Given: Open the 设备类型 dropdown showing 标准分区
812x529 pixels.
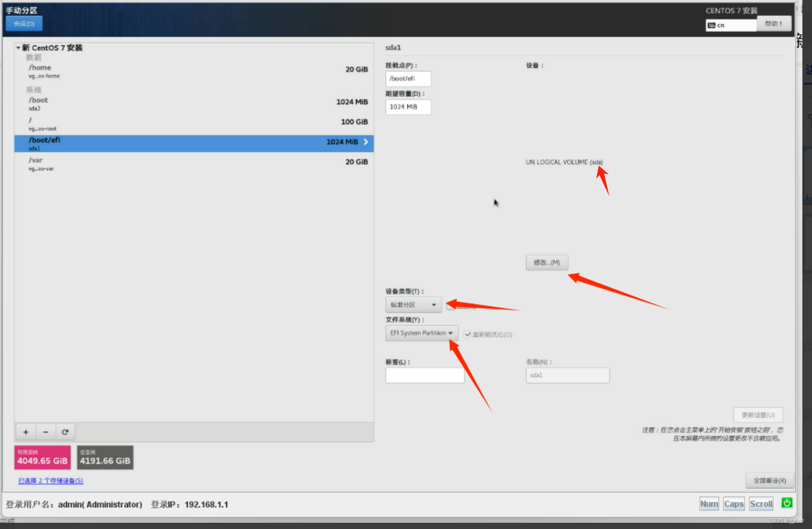Looking at the screenshot, I should click(x=413, y=305).
